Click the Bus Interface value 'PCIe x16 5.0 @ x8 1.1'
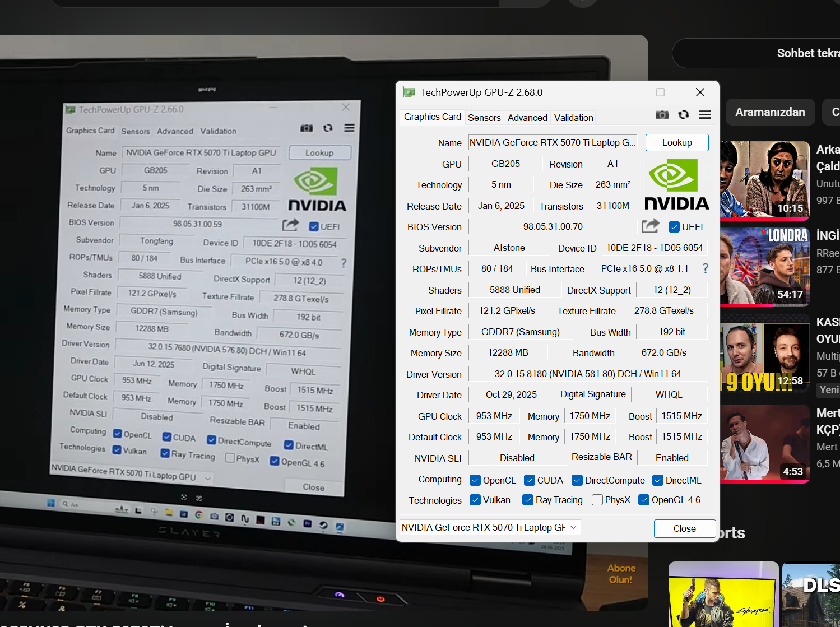The width and height of the screenshot is (840, 627). [644, 268]
